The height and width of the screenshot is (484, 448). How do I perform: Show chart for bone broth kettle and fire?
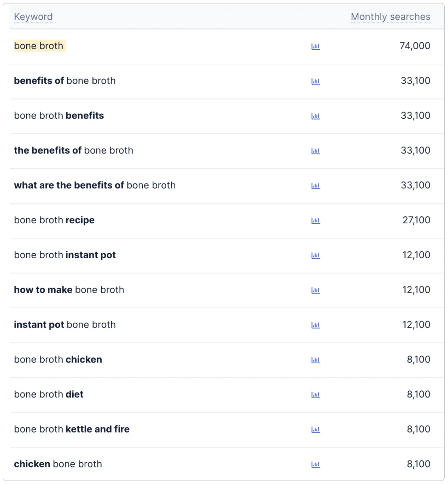[316, 430]
